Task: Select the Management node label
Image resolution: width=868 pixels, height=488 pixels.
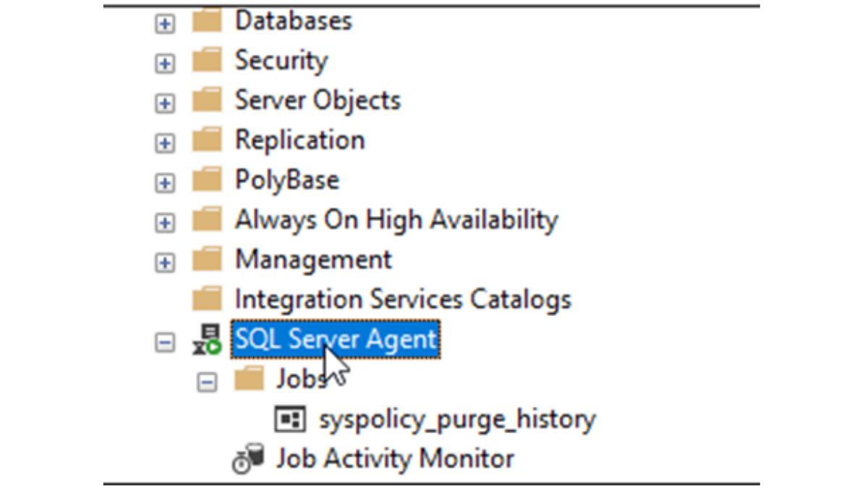Action: pyautogui.click(x=313, y=259)
